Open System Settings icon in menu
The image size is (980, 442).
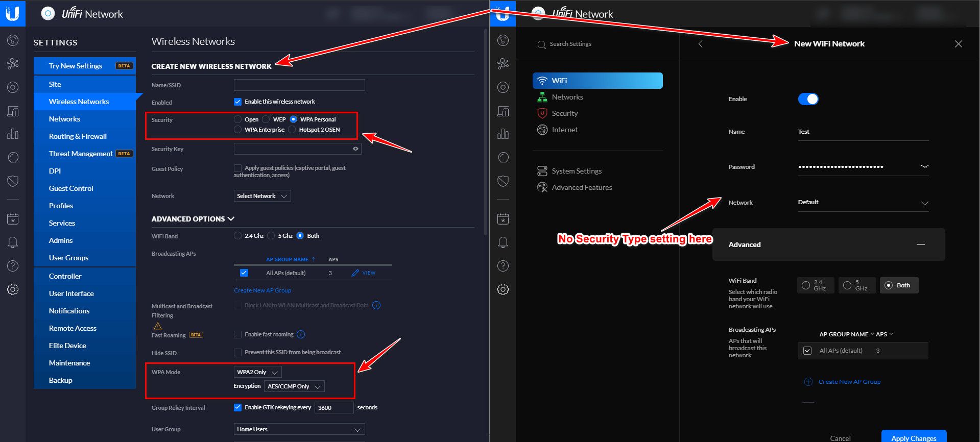click(542, 171)
